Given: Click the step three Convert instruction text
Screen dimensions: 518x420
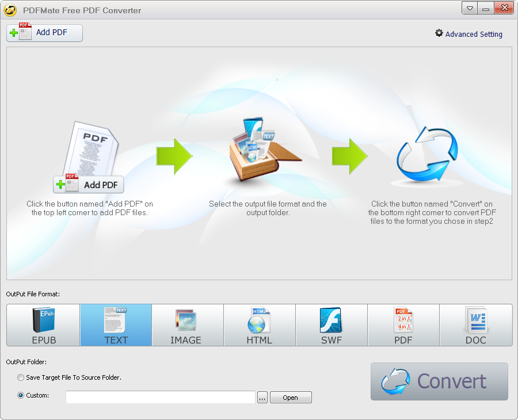Looking at the screenshot, I should [432, 212].
